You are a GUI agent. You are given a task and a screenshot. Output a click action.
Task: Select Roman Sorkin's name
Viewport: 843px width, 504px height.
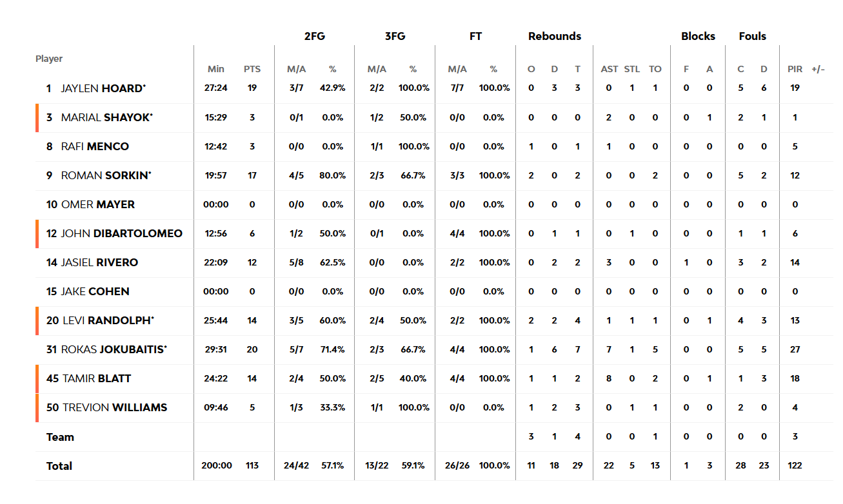click(106, 175)
